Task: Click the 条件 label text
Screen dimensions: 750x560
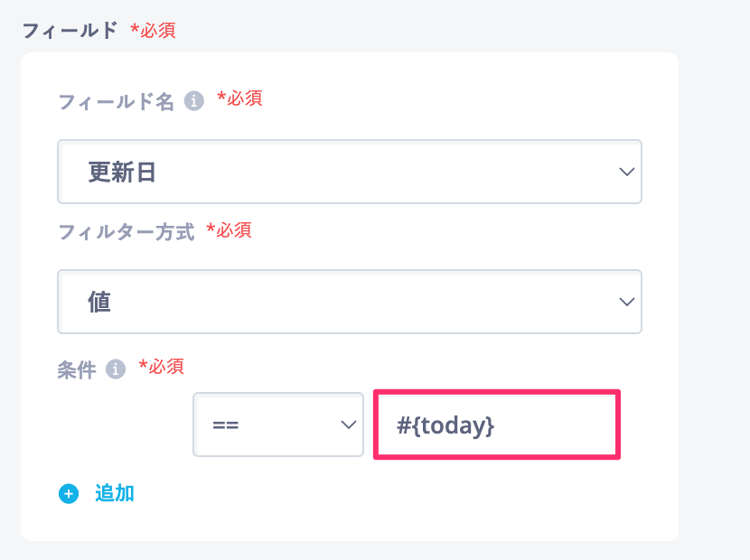Action: (x=77, y=370)
